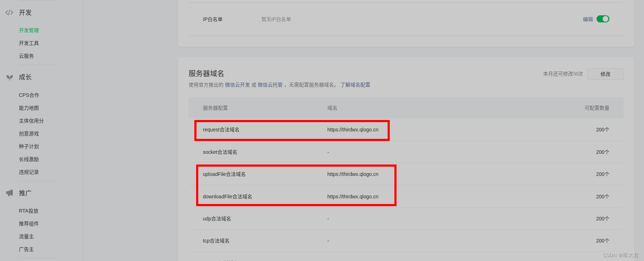Open CPS合作 in sidebar
The image size is (644, 261).
pos(29,95)
